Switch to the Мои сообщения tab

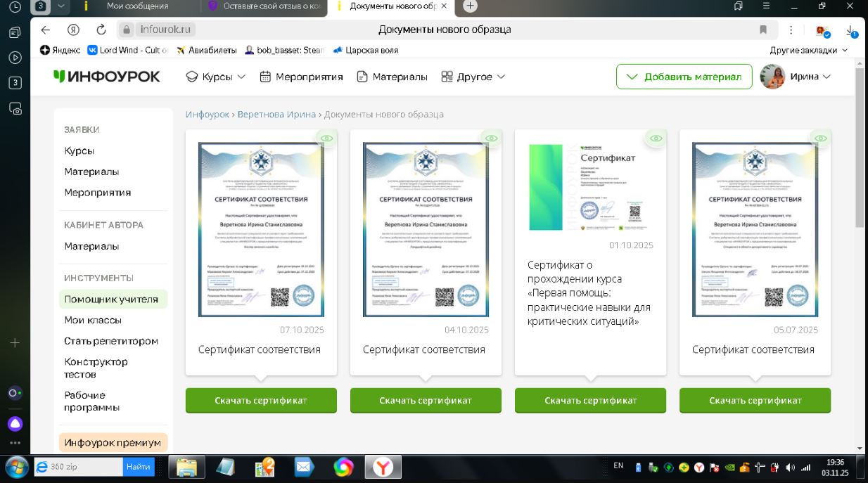137,6
